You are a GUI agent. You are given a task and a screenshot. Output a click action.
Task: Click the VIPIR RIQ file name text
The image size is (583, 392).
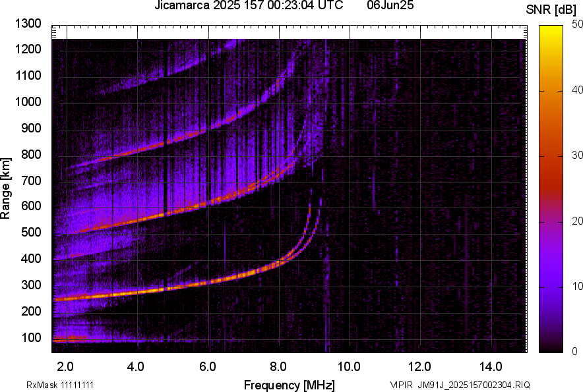(x=460, y=385)
